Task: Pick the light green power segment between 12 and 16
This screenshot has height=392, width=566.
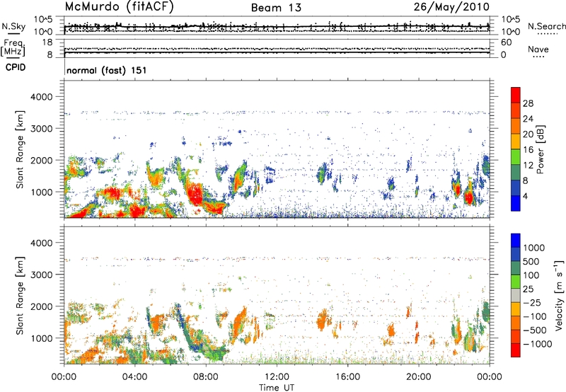Action: pos(516,157)
